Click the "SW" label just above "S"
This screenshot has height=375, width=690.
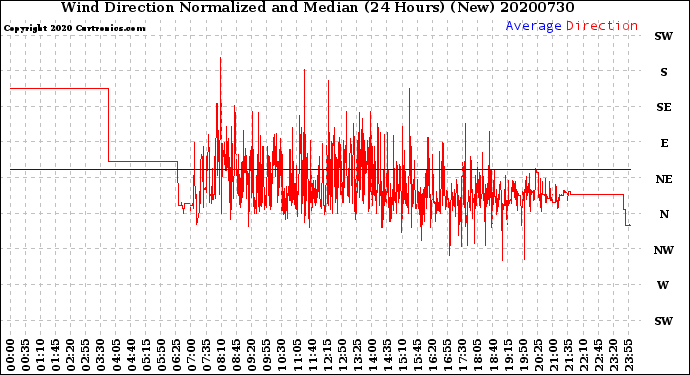pyautogui.click(x=664, y=36)
